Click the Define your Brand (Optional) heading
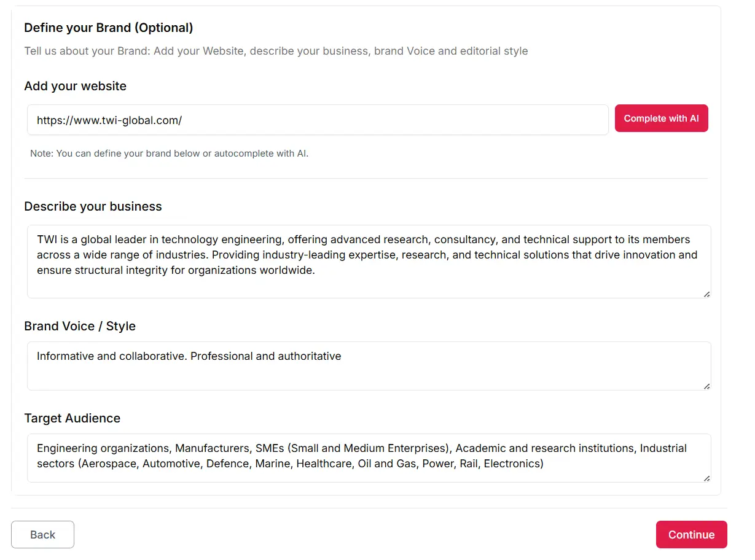This screenshot has height=560, width=755. point(108,28)
